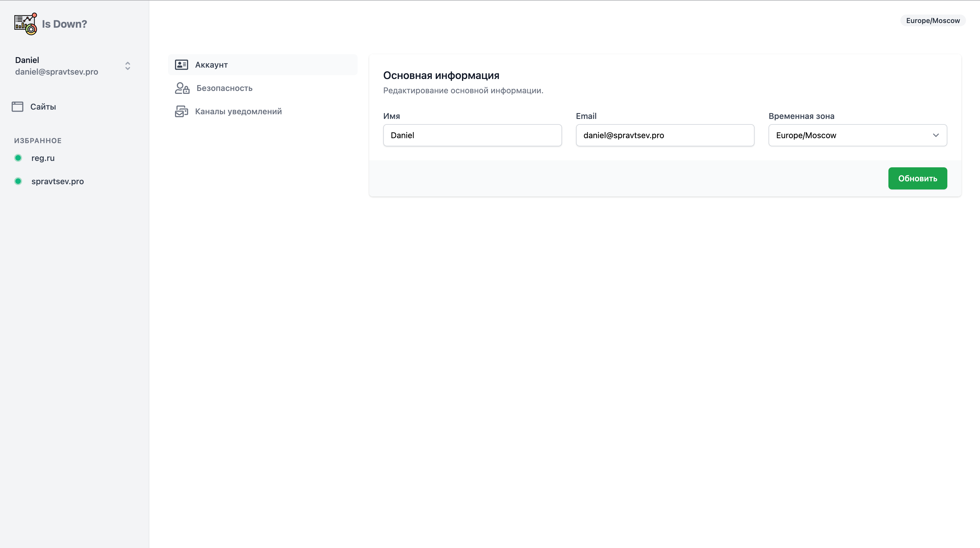Select the Аккаунт settings tab
This screenshot has width=980, height=548.
211,65
